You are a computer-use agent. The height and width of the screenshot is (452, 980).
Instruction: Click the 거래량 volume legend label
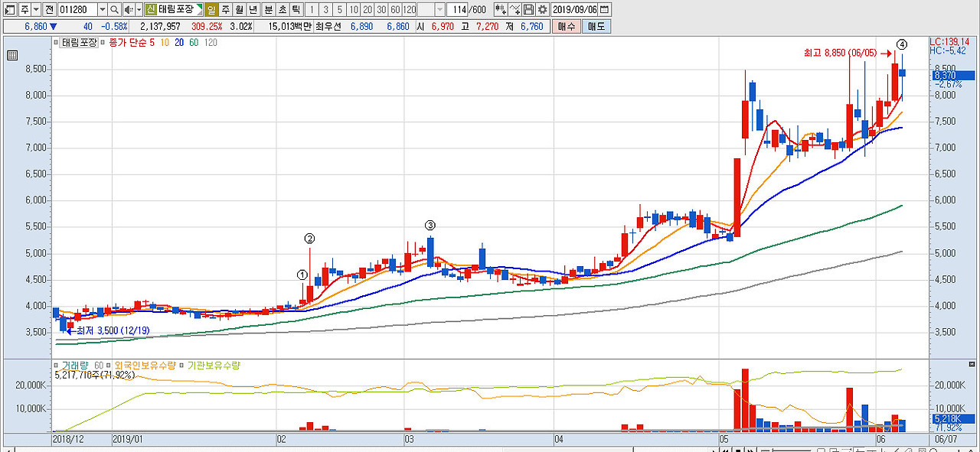[x=76, y=366]
